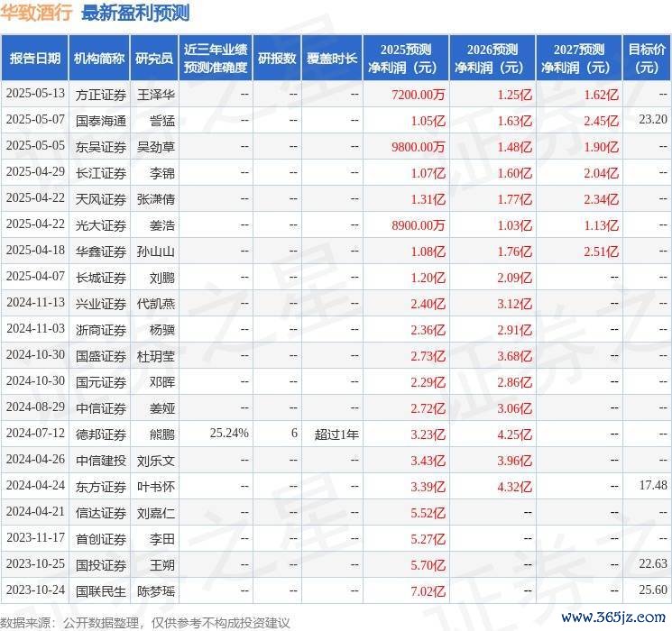Select the date 2025-05-13
The height and width of the screenshot is (631, 672).
[x=35, y=94]
